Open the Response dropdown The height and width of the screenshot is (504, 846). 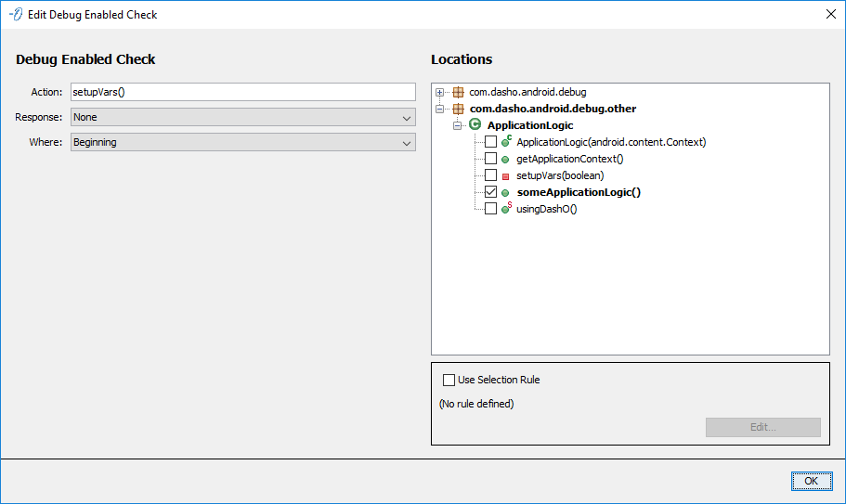point(242,118)
